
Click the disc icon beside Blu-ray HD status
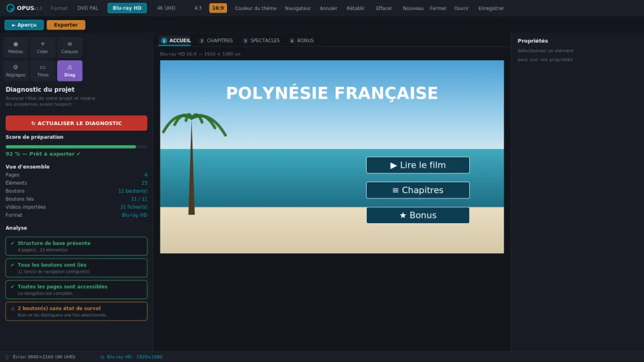tap(103, 357)
